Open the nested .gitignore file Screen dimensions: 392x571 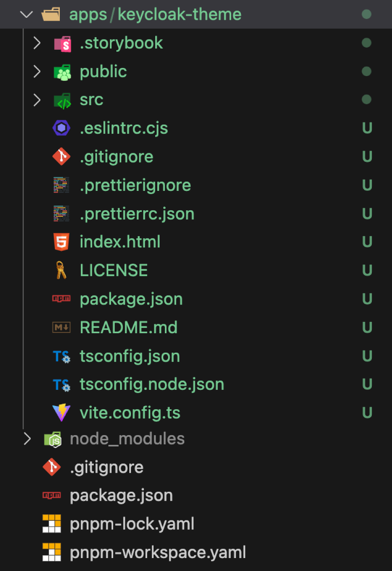coord(116,157)
